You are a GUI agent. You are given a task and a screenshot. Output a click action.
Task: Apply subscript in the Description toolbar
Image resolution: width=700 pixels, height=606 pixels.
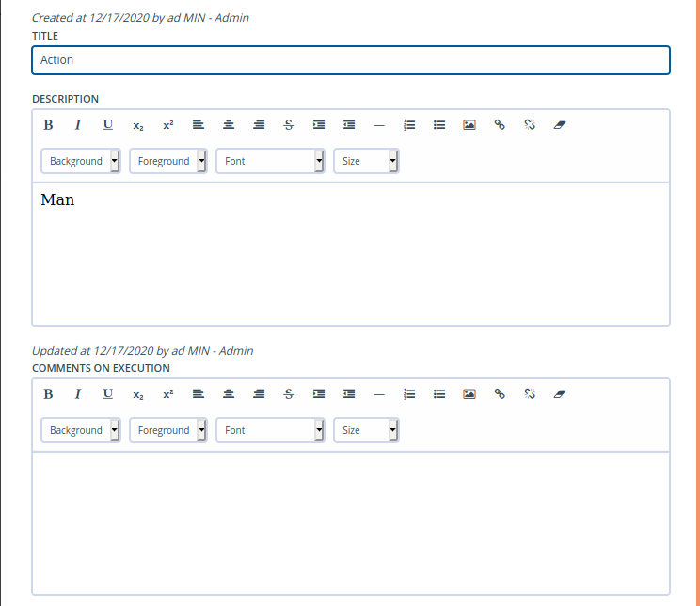(x=138, y=125)
